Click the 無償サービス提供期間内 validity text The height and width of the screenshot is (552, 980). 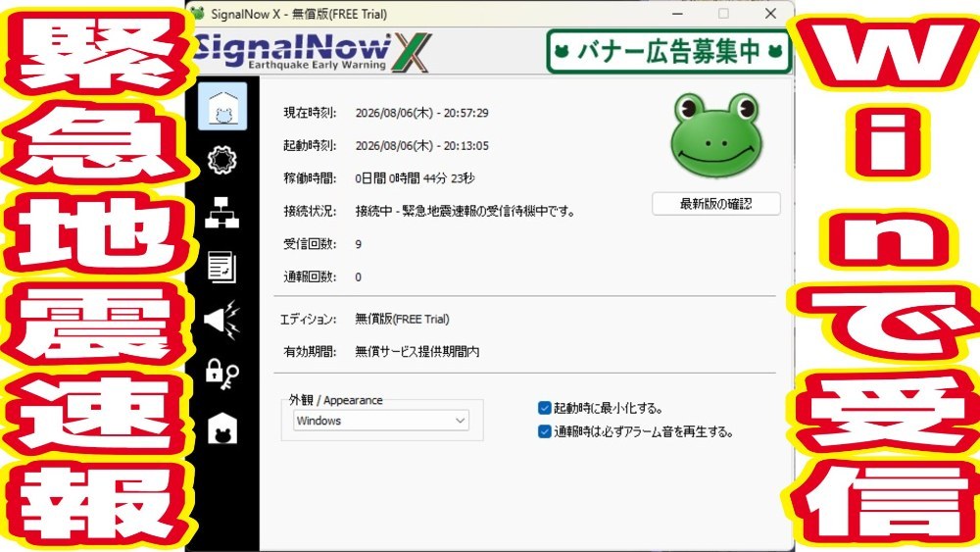click(x=416, y=351)
